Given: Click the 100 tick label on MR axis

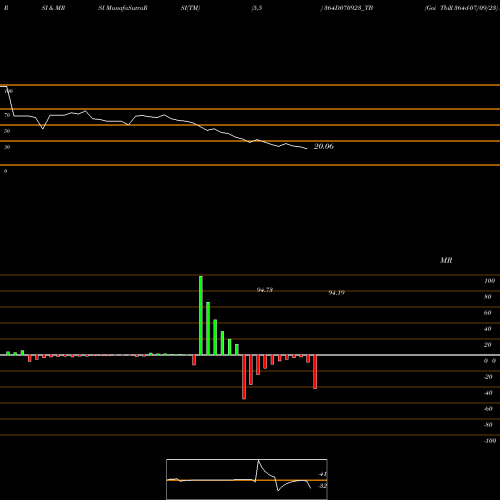Looking at the screenshot, I should (x=489, y=281).
